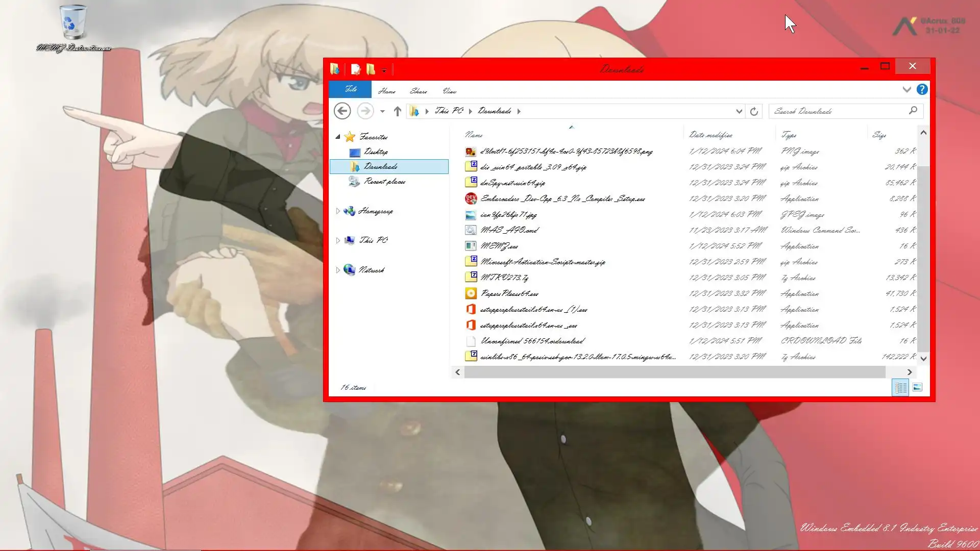This screenshot has height=551, width=980.
Task: Expand the ribbon with the chevron
Action: pos(906,90)
